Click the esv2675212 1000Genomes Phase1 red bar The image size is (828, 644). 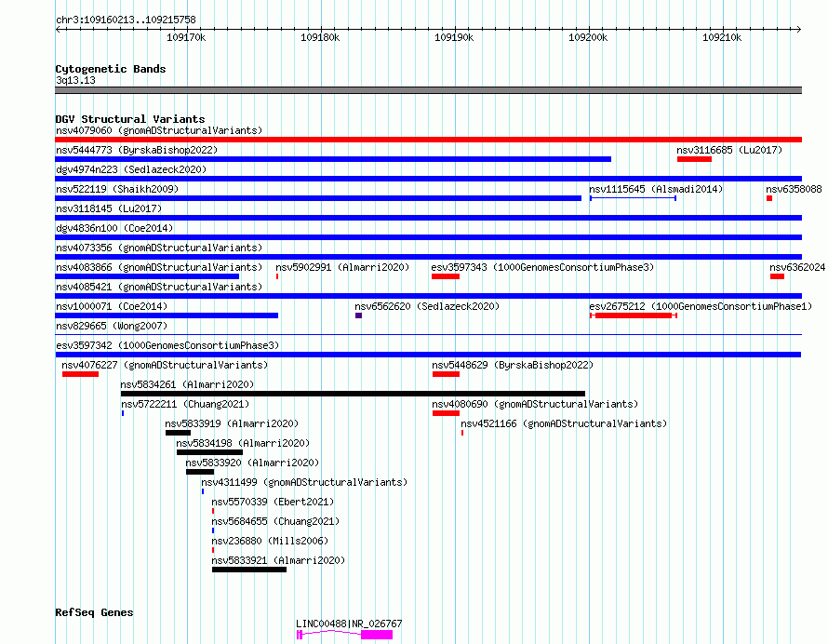click(634, 315)
